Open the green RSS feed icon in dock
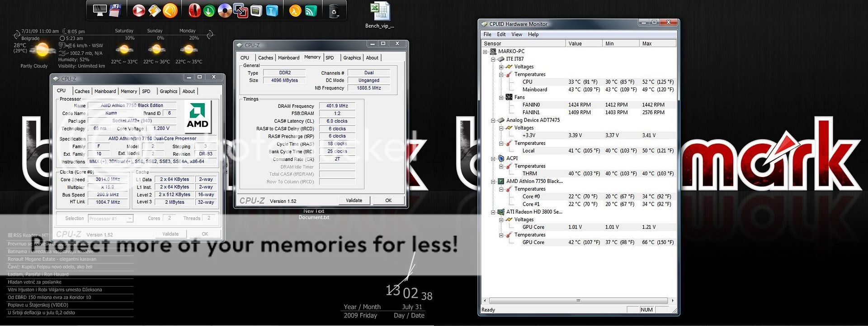Viewport: 868px width, 326px height. pos(311,10)
